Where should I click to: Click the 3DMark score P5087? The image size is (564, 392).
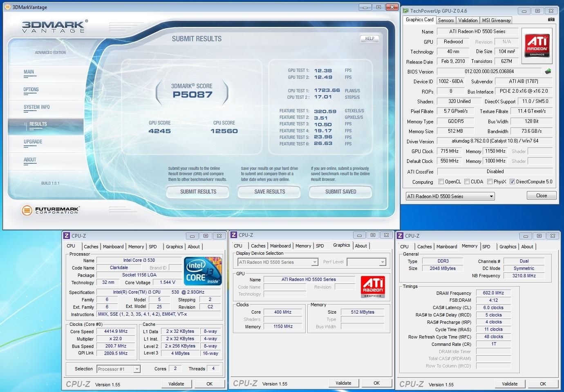192,95
